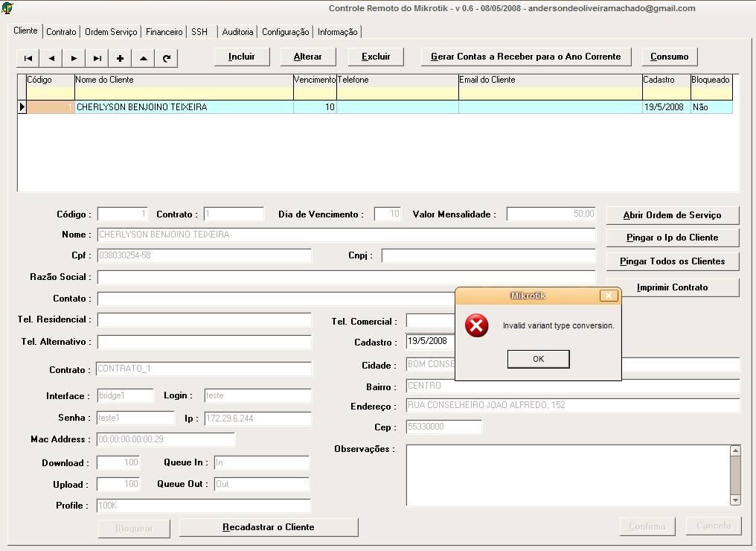Screen dimensions: 756x551
Task: Click the red error icon in dialog
Action: click(476, 325)
